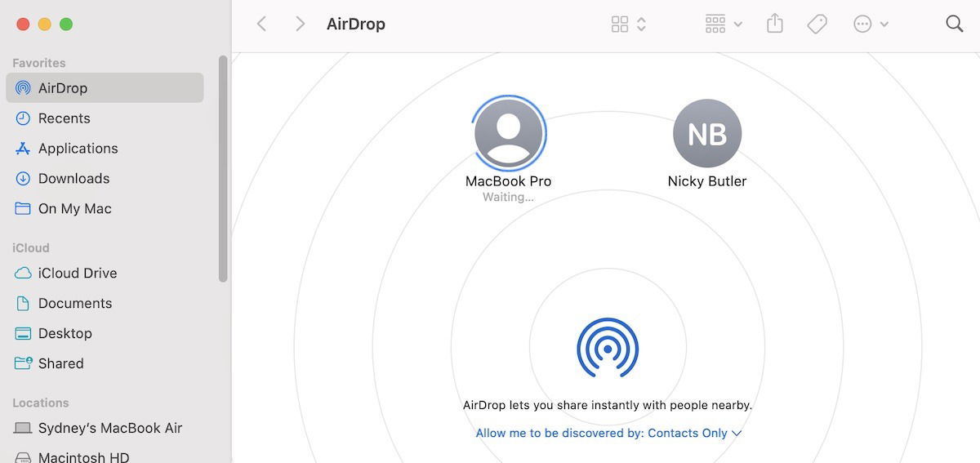This screenshot has height=463, width=980.
Task: Click the Nicky Butler name label
Action: pos(707,181)
